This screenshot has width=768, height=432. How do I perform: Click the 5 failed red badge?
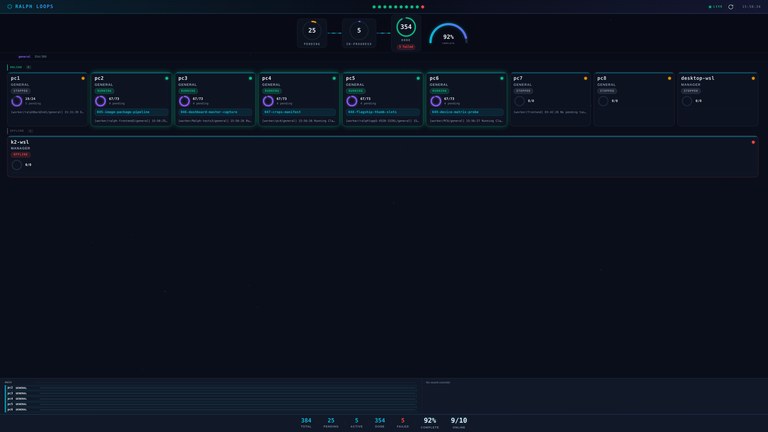[406, 47]
